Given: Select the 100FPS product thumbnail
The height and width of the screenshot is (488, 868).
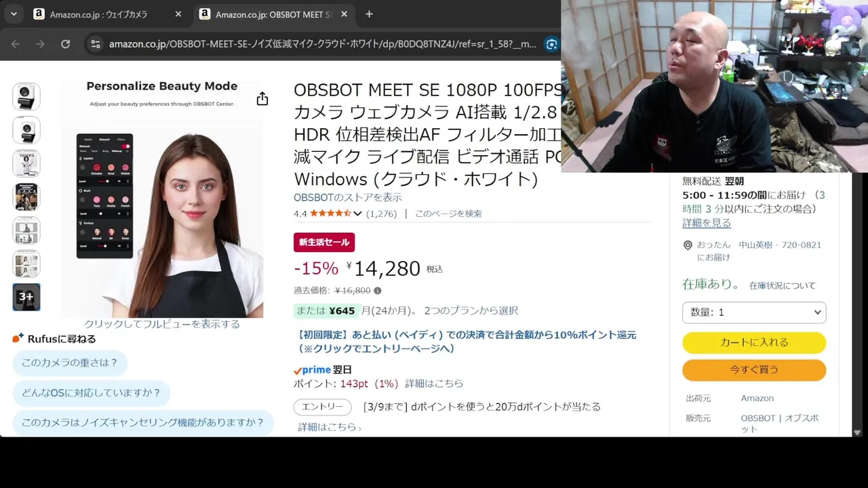Looking at the screenshot, I should (26, 163).
